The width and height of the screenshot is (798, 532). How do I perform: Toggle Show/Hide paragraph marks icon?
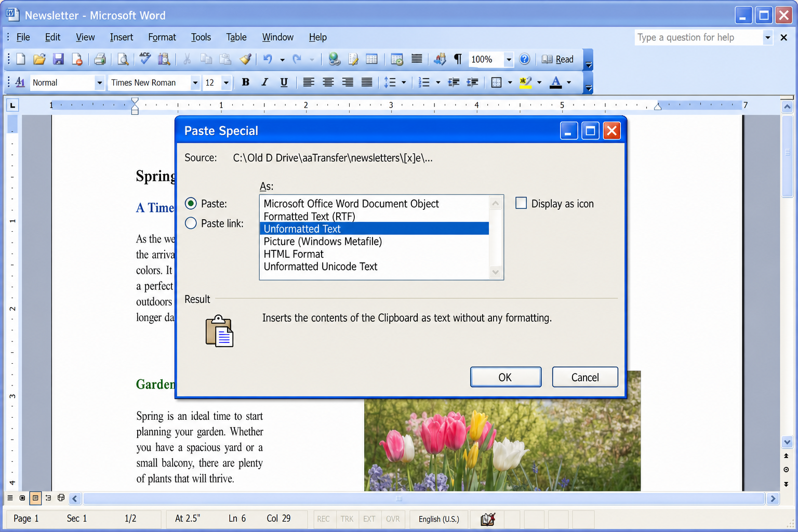458,59
